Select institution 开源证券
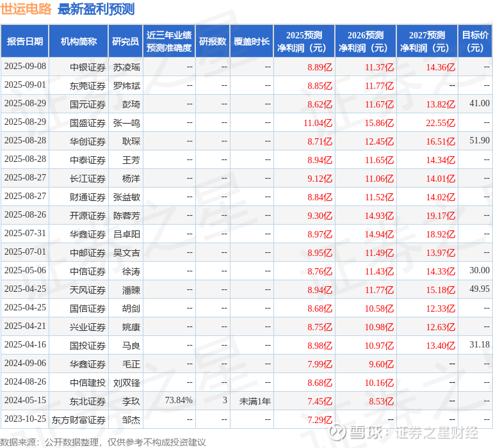 tap(88, 216)
